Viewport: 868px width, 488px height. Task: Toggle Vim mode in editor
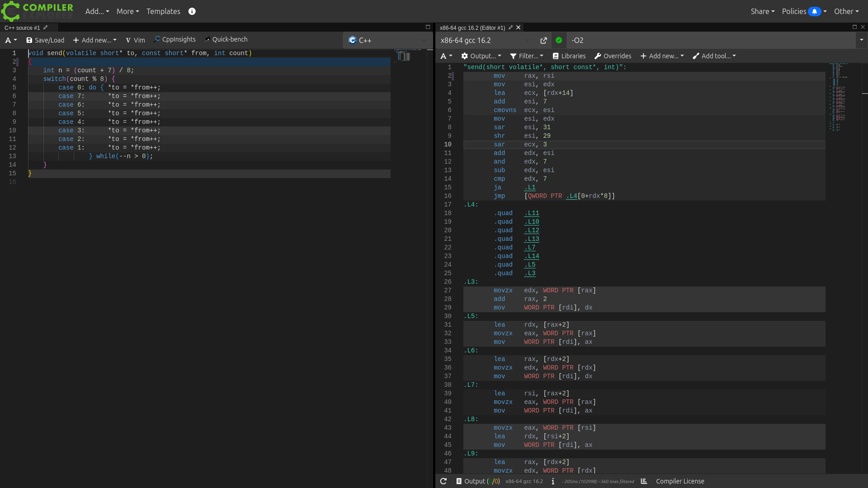pos(135,40)
